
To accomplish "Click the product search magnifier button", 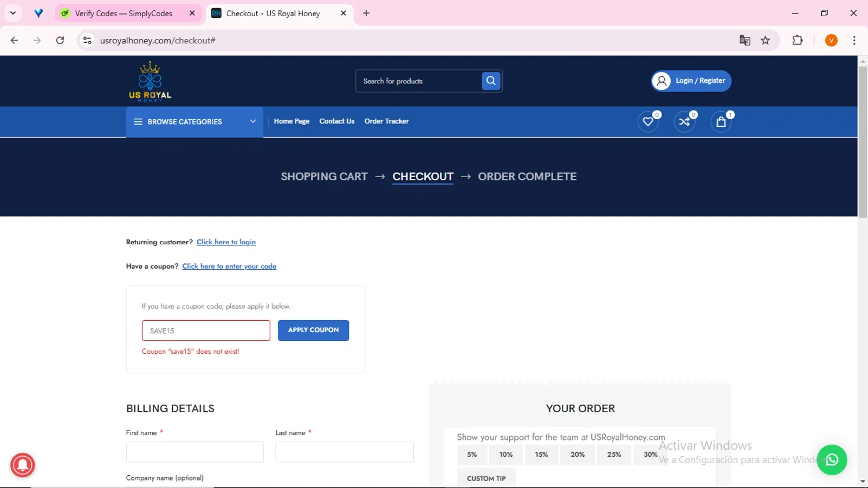I will [491, 81].
